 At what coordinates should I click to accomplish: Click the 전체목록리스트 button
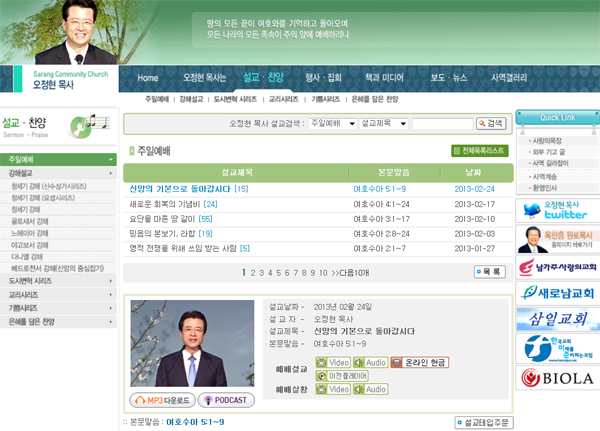(479, 151)
